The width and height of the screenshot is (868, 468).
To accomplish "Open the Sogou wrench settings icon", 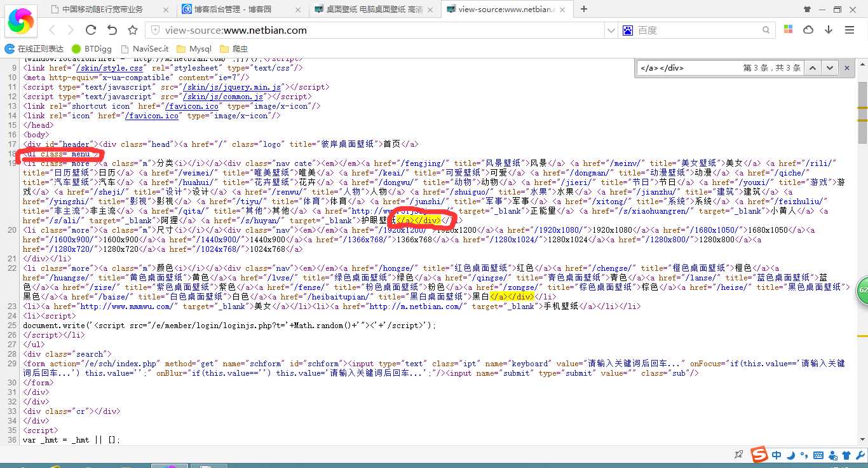I will pos(859,455).
